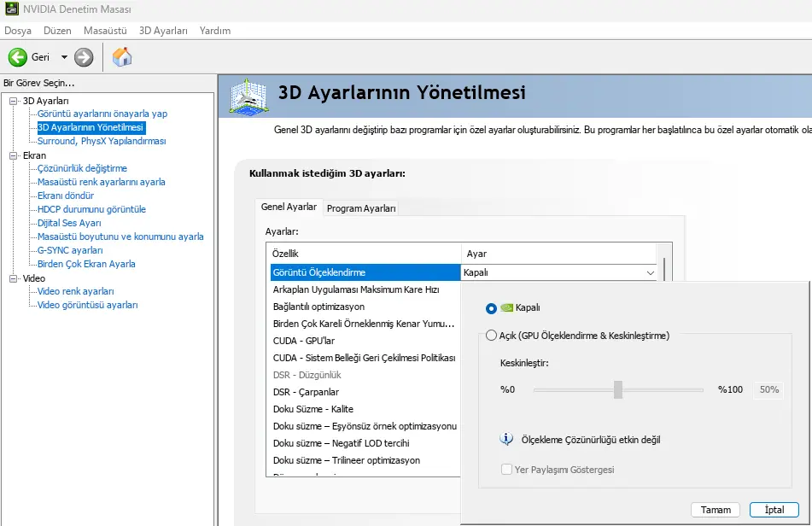Screen dimensions: 812x526
Task: Open Görüntü ayarlarını önayarla yap
Action: [102, 114]
